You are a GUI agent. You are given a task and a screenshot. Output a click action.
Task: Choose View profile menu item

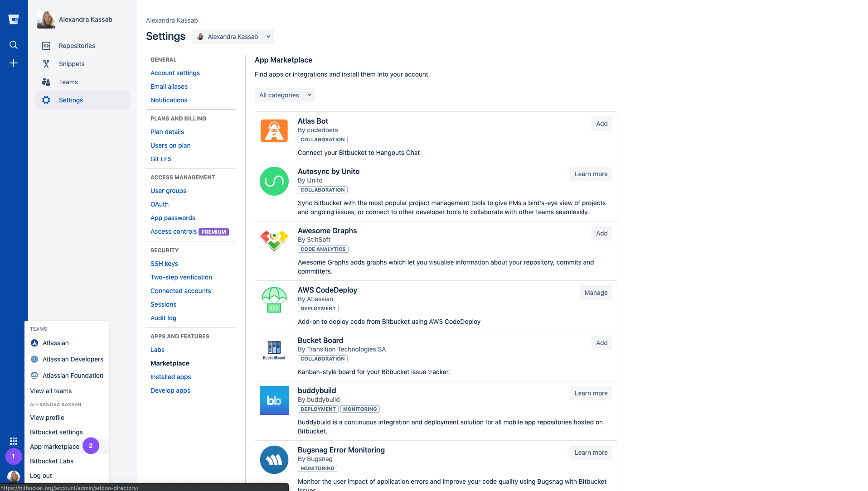[67, 418]
